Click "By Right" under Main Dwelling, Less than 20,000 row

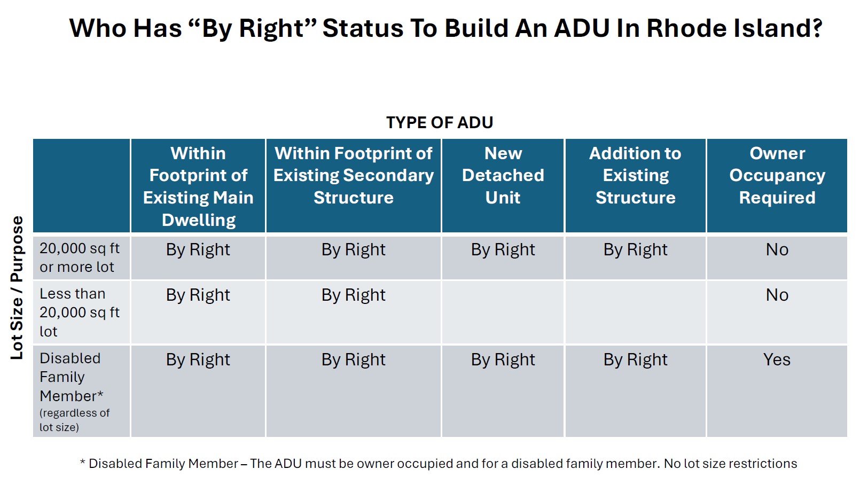coord(198,295)
